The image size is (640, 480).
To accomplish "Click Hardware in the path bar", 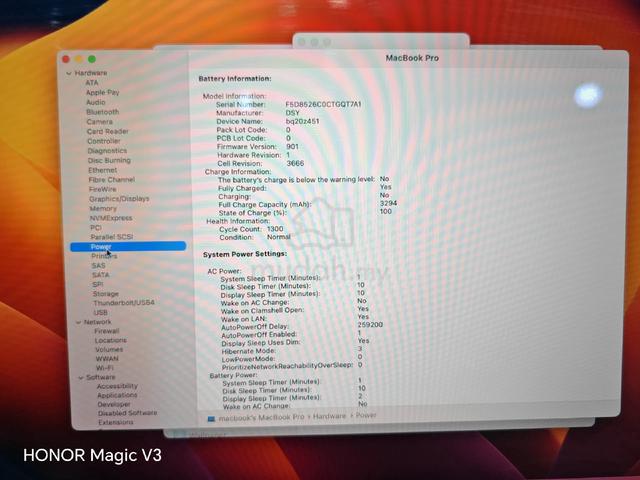I will click(x=329, y=417).
